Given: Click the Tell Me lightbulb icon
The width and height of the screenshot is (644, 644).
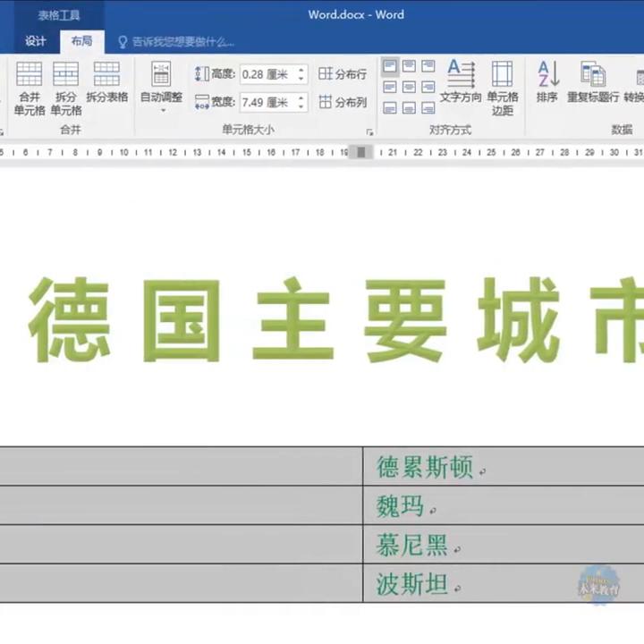Looking at the screenshot, I should coord(123,42).
